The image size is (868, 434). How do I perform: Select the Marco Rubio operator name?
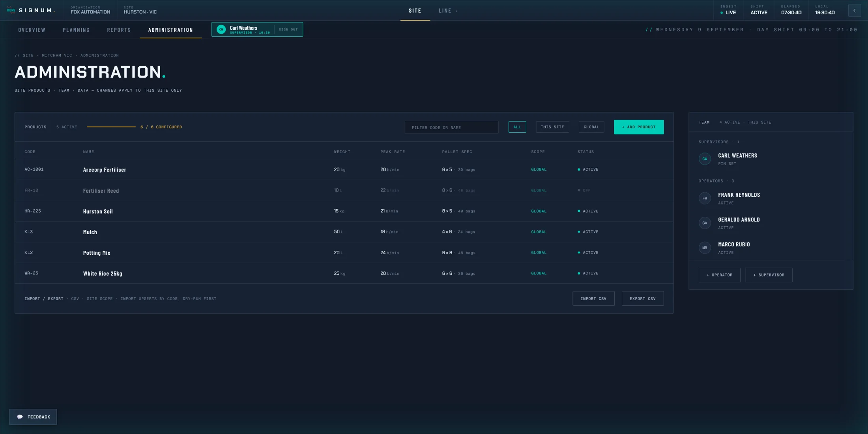[x=734, y=245]
